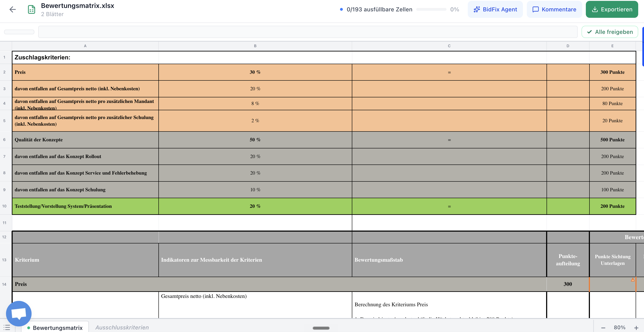Screen dimensions: 644x332
Task: Select column D header
Action: [568, 46]
